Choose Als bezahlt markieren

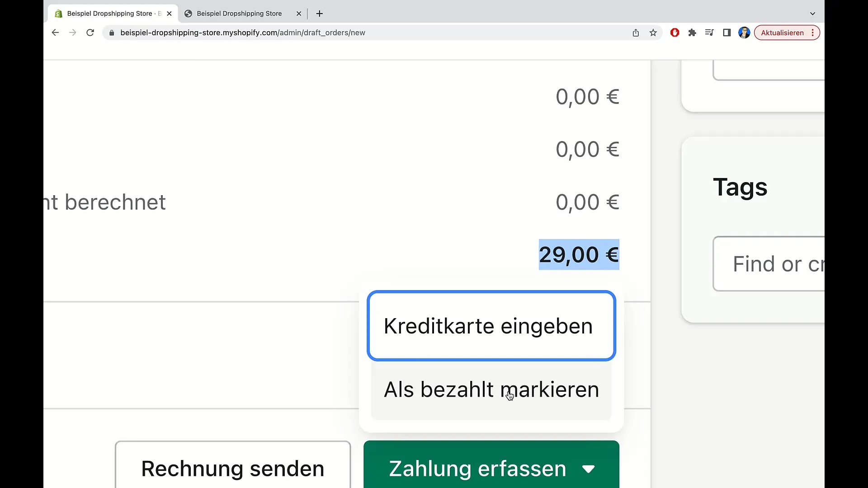(x=491, y=389)
